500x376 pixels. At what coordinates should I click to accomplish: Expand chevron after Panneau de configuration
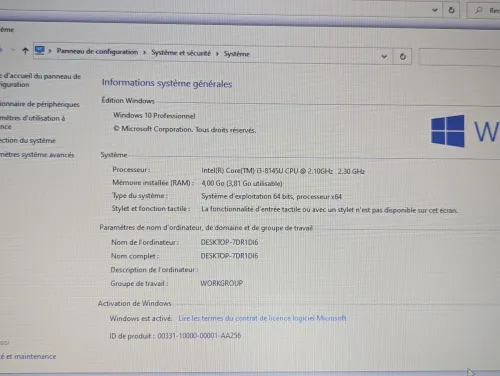click(145, 52)
